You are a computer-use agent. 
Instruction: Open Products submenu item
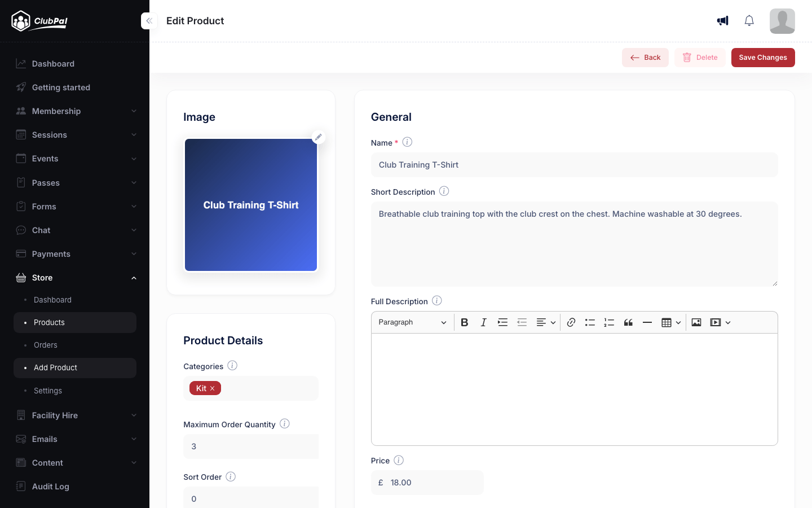tap(75, 322)
